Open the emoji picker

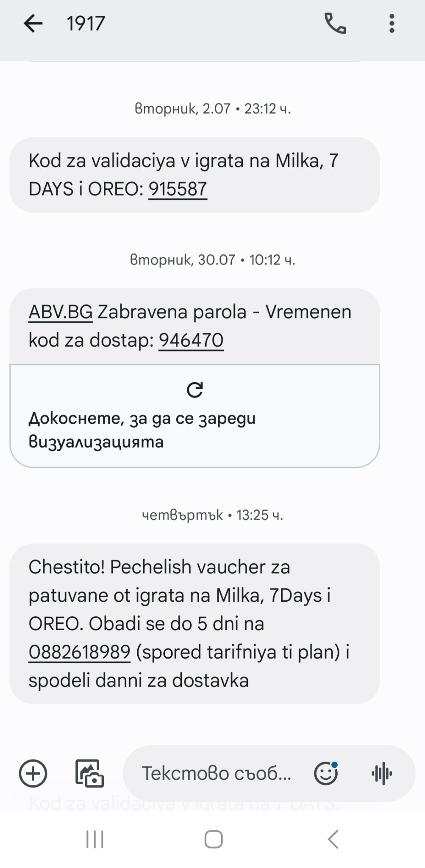[325, 773]
